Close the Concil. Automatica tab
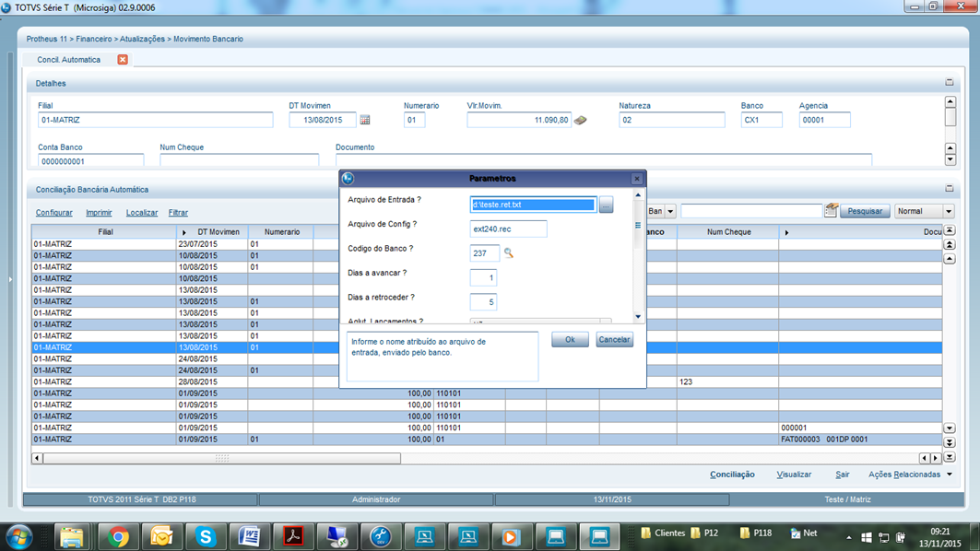 point(123,60)
